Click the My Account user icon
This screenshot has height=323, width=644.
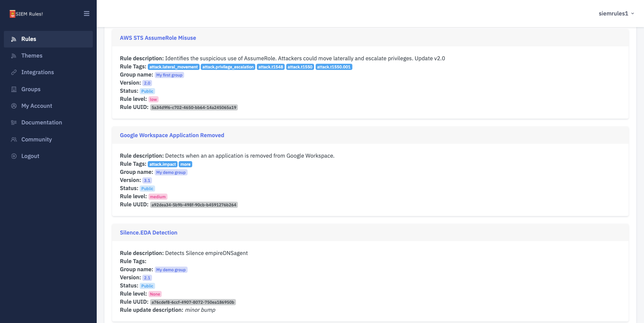click(14, 106)
